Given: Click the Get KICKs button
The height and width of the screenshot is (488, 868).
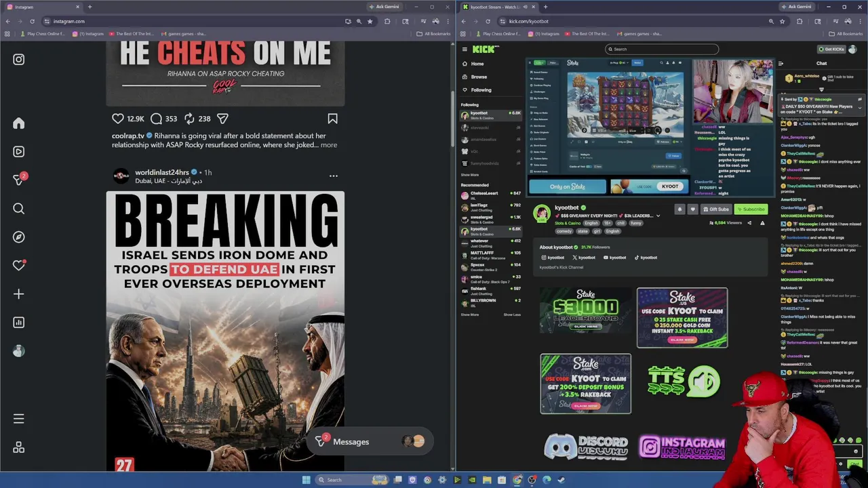Looking at the screenshot, I should point(831,49).
